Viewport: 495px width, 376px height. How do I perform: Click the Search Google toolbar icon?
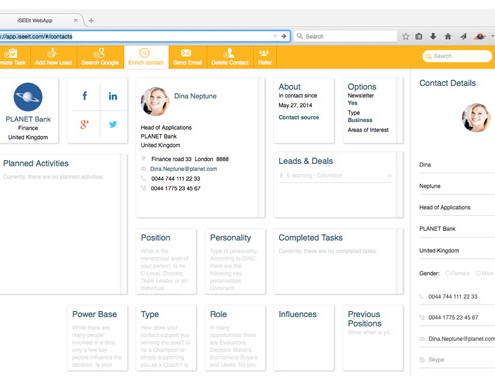tap(99, 53)
